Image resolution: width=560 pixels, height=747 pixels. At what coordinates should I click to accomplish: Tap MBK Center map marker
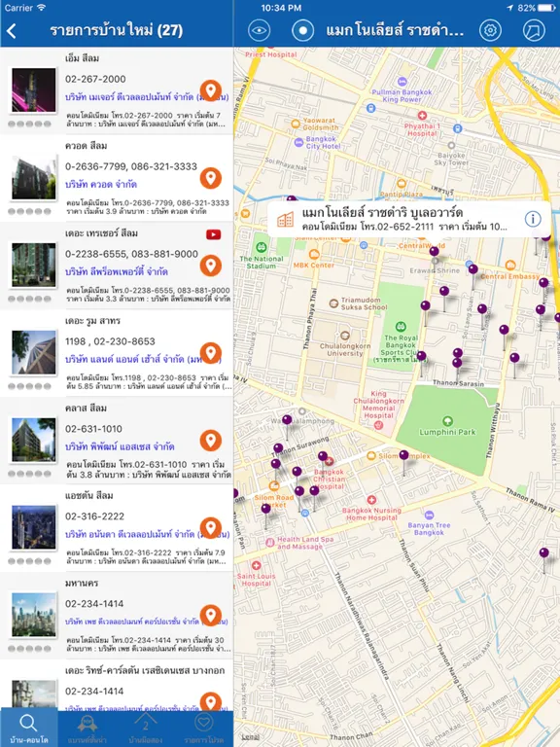pyautogui.click(x=314, y=255)
